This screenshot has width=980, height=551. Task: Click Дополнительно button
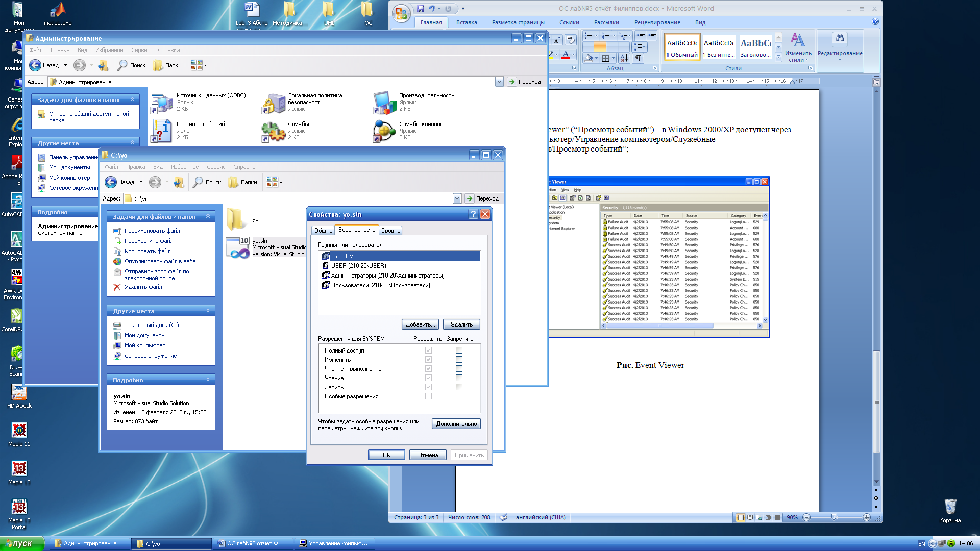pos(456,424)
